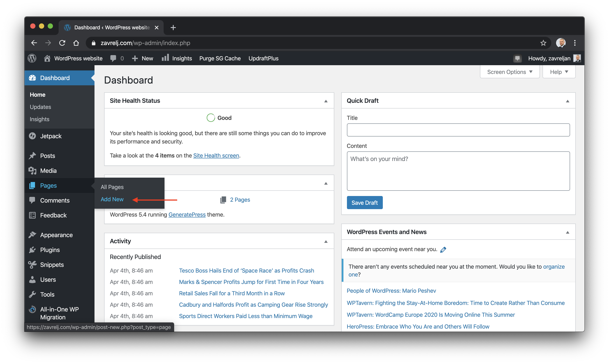The width and height of the screenshot is (609, 364).
Task: Open Jetpack in sidebar
Action: 59,136
